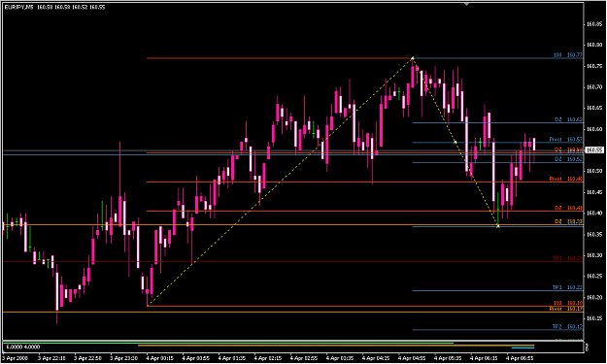Click the '3 Apr 23:30' time label
Screen dimensions: 607x364
point(123,358)
